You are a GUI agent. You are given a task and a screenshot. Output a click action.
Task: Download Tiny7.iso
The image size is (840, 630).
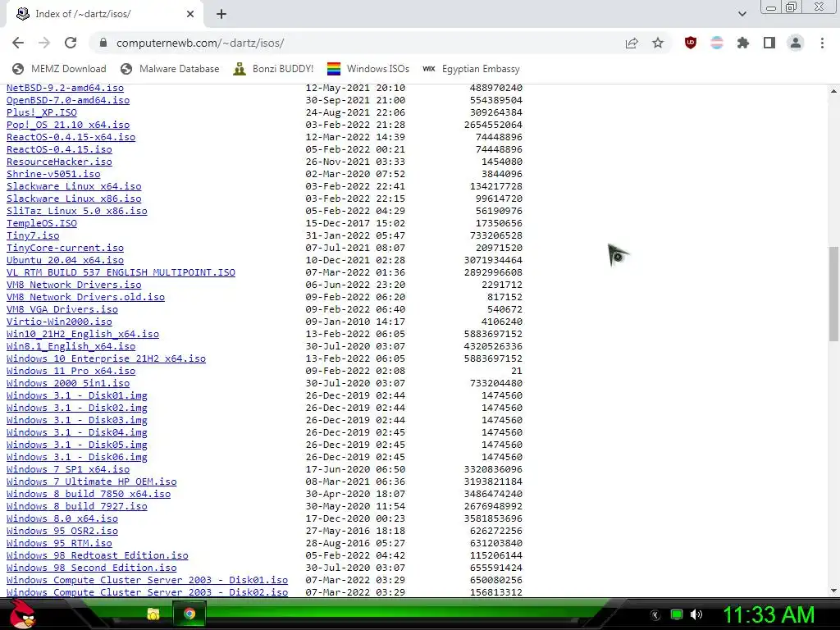[x=33, y=235]
